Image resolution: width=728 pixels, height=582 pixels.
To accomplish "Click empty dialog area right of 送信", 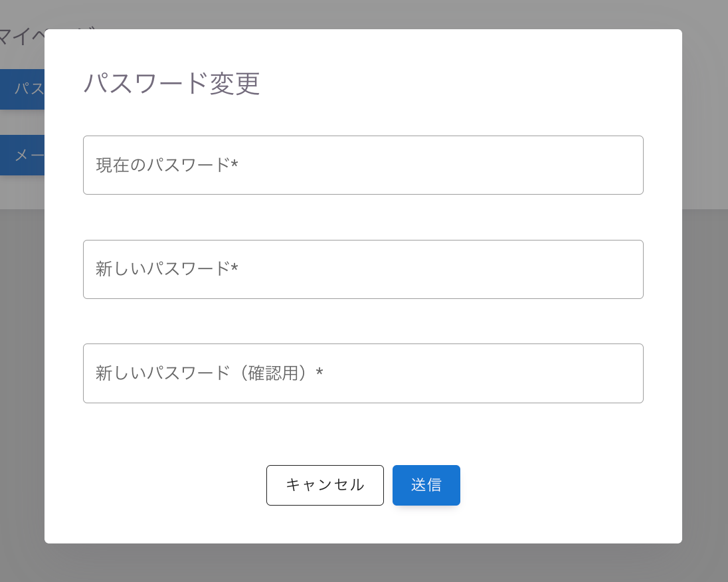I will point(565,485).
